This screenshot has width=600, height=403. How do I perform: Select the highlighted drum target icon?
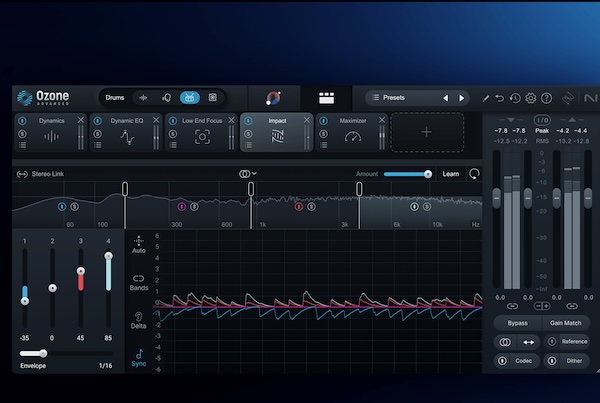click(189, 98)
